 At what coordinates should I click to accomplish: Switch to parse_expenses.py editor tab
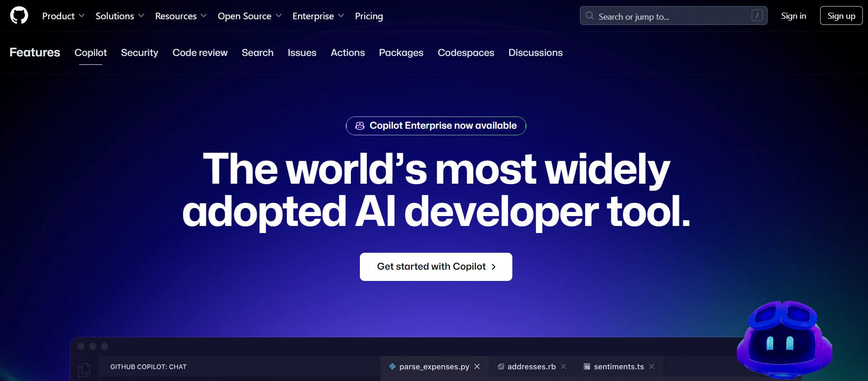tap(434, 366)
